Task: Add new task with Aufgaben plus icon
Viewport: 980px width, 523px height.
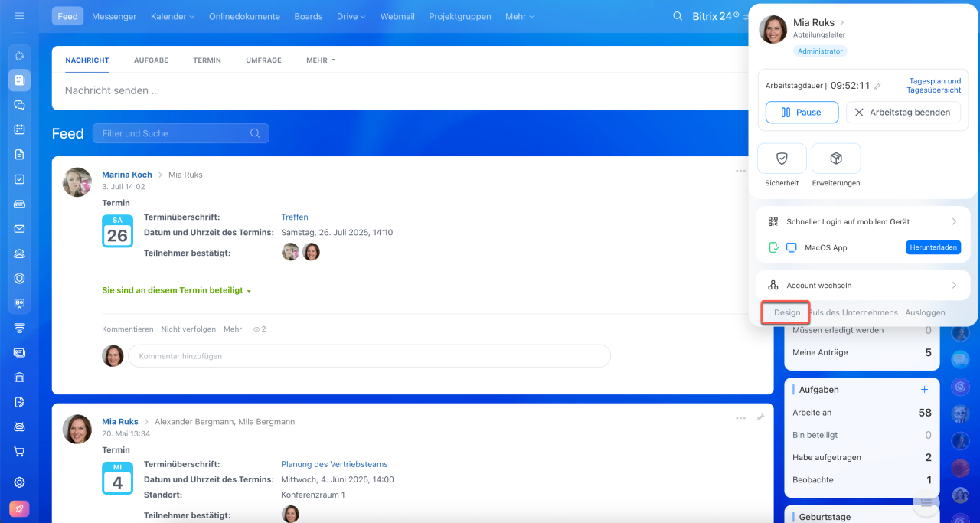Action: click(x=924, y=390)
